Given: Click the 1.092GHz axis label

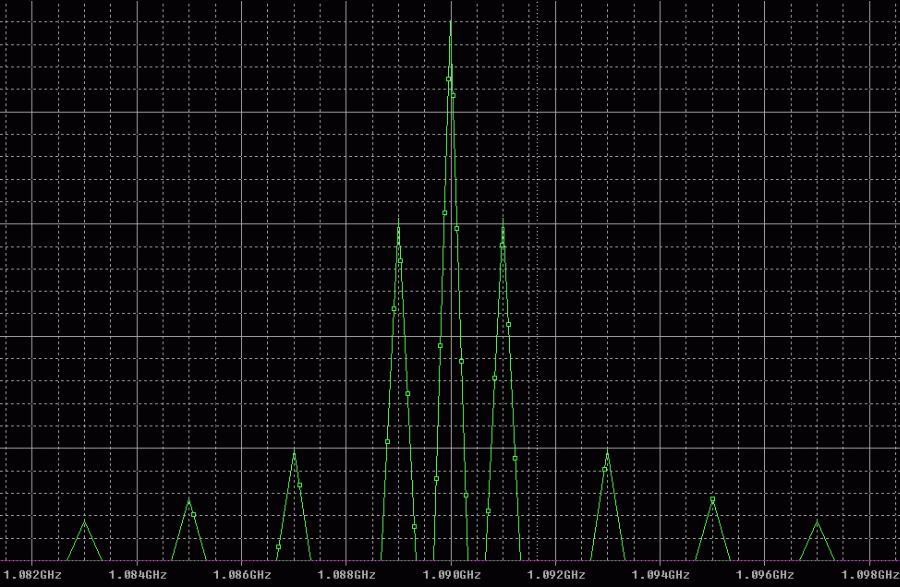Looking at the screenshot, I should 556,574.
